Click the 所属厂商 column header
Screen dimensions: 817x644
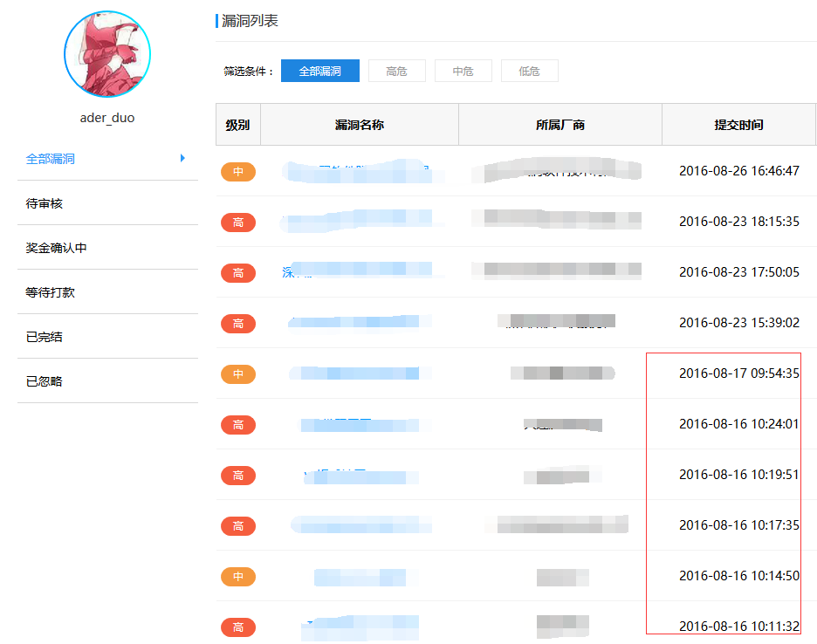(x=560, y=124)
